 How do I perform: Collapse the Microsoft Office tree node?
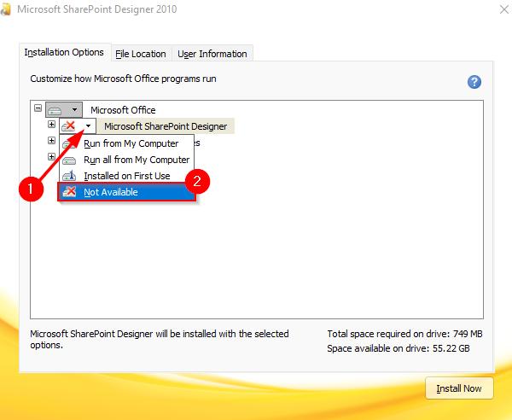coord(38,108)
